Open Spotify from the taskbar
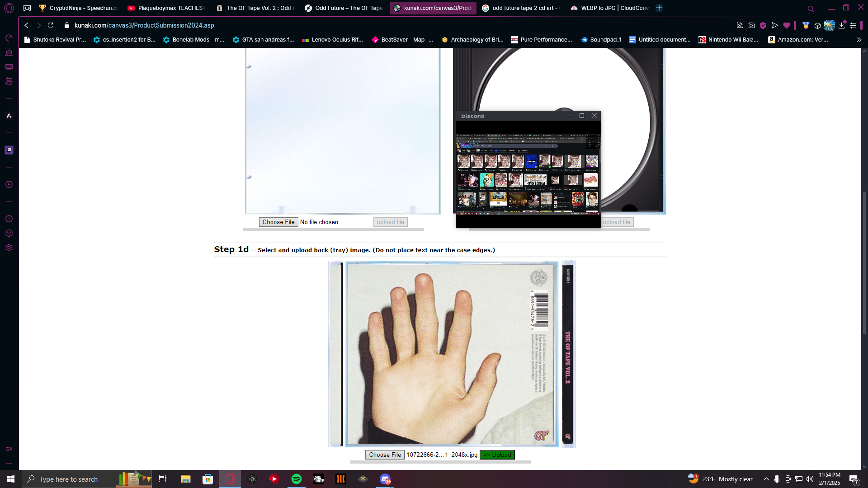The image size is (868, 488). pos(297,479)
